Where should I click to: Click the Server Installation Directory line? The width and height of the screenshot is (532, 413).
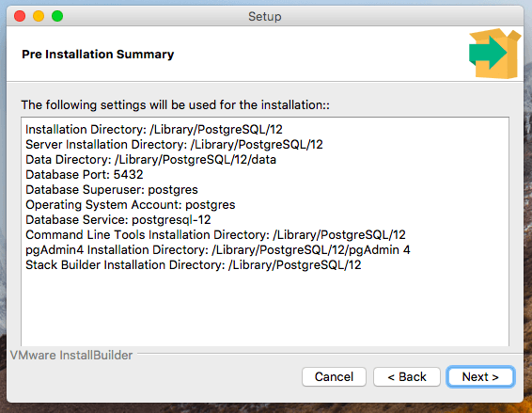click(174, 144)
